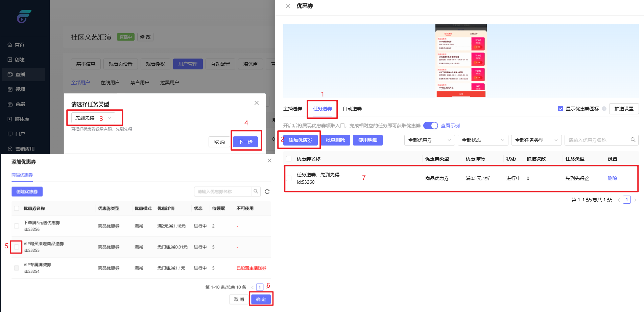Screen dimensions: 644x312
Task: Open the 全部任务类型 dropdown
Action: pyautogui.click(x=536, y=140)
